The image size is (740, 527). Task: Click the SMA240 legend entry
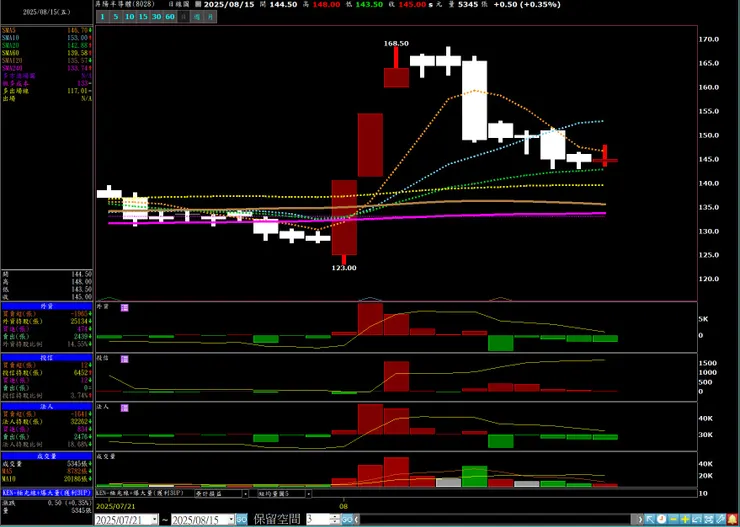[47, 68]
